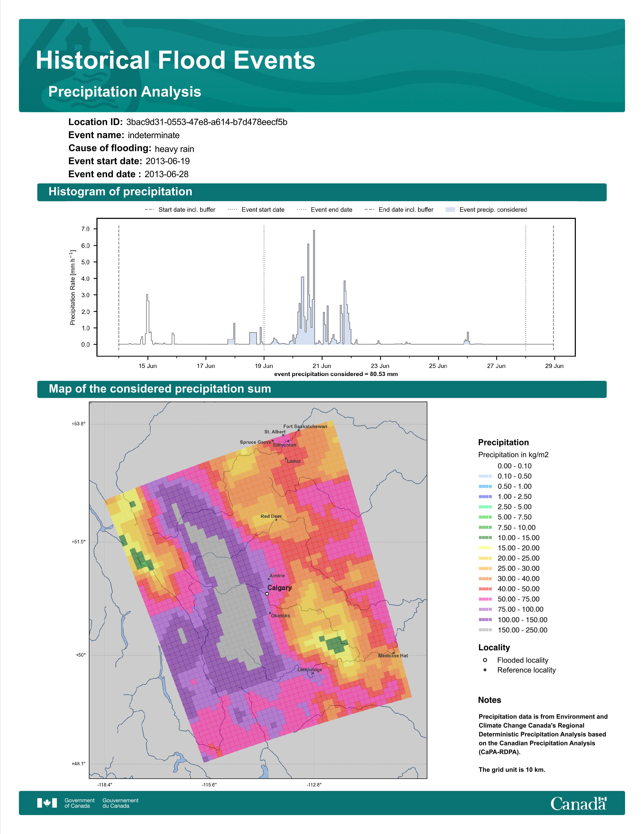The image size is (644, 834).
Task: Click the event start date 2013-06-19
Action: (167, 161)
